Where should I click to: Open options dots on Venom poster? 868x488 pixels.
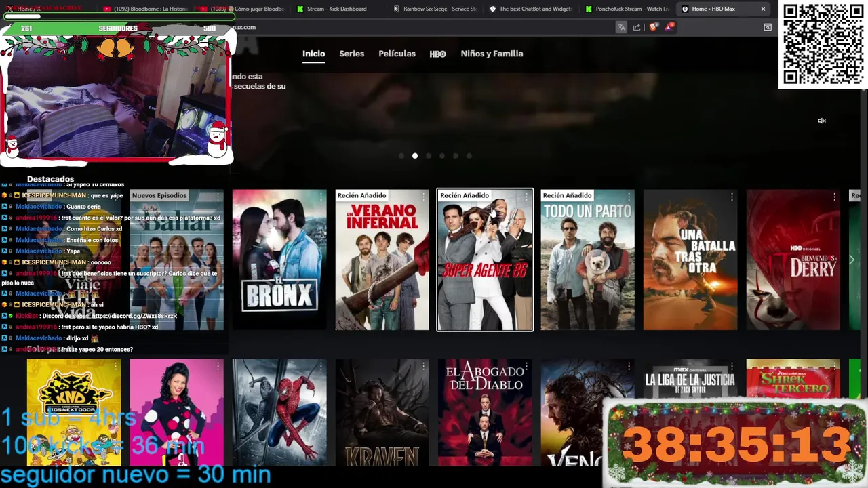pyautogui.click(x=629, y=367)
